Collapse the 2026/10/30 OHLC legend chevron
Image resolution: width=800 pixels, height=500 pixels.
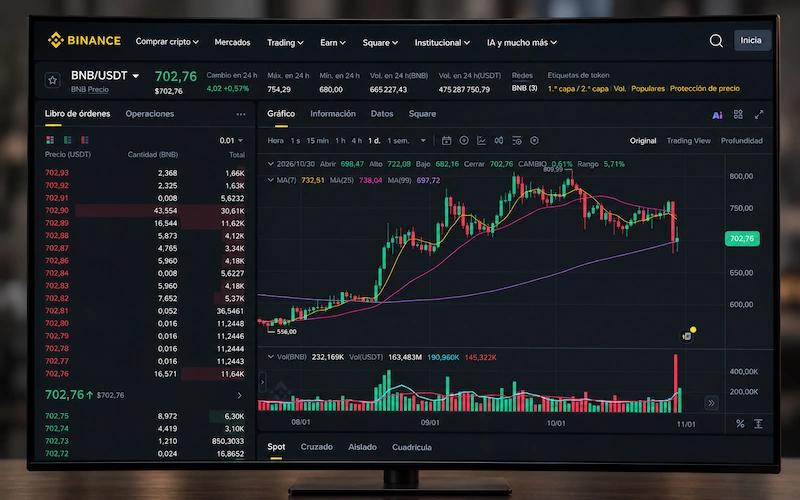click(x=270, y=164)
